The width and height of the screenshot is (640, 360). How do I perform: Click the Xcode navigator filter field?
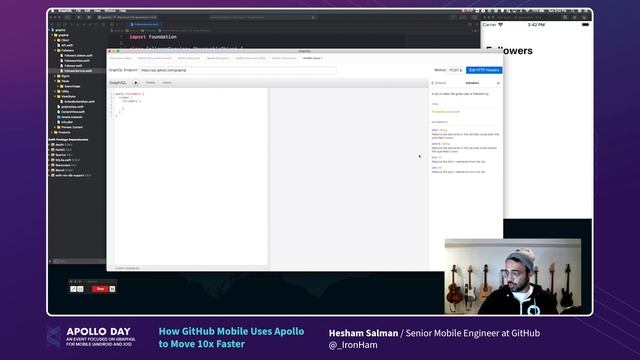(x=78, y=261)
